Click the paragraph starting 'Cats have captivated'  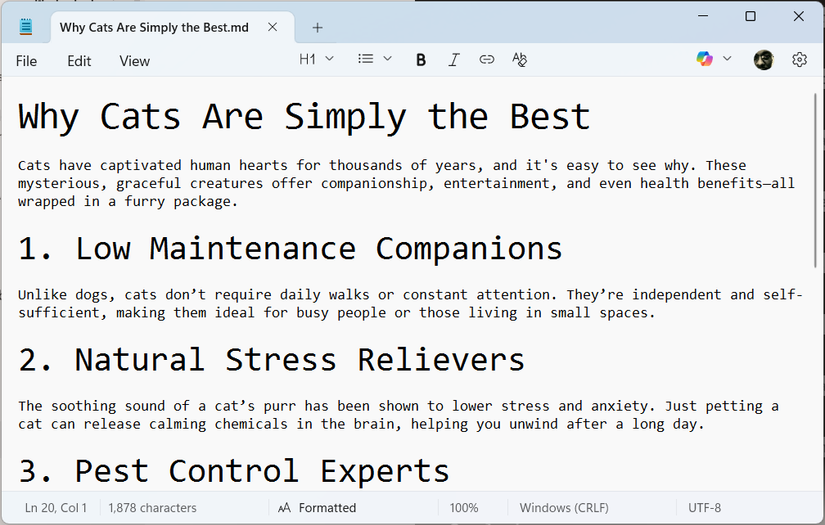click(406, 183)
